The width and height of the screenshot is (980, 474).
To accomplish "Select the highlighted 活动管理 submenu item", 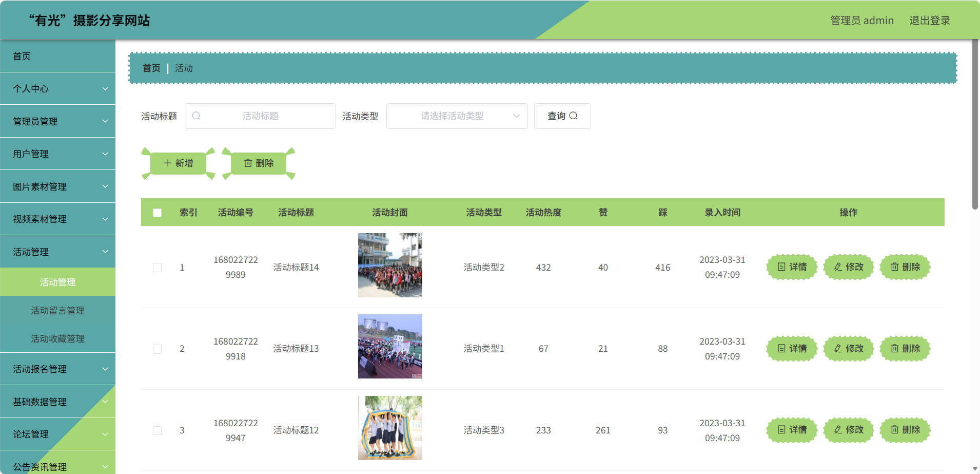I will pos(57,282).
